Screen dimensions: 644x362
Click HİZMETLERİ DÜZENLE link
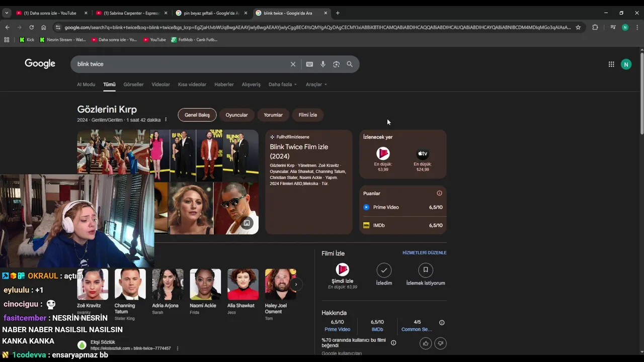[424, 253]
